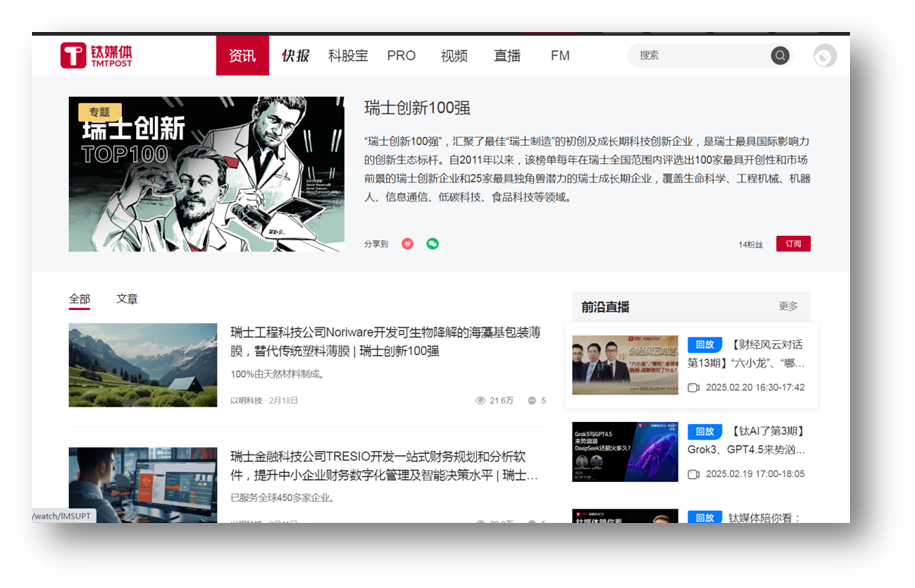Image resolution: width=915 pixels, height=588 pixels.
Task: Click the 前沿直播 section heading
Action: [605, 307]
